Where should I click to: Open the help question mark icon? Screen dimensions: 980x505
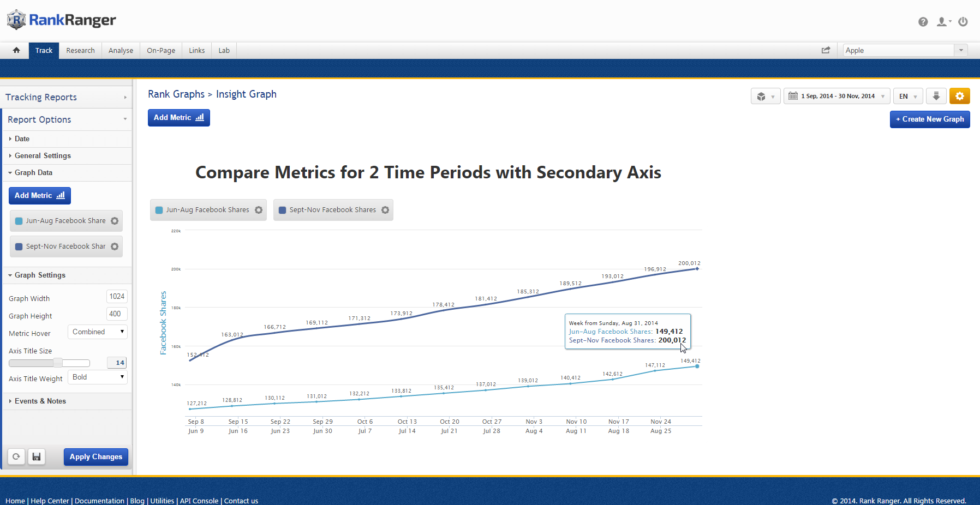[x=923, y=22]
